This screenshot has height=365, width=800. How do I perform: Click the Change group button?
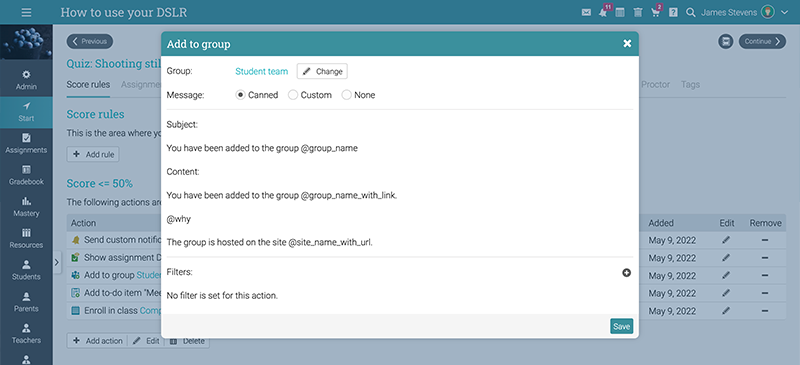(322, 71)
